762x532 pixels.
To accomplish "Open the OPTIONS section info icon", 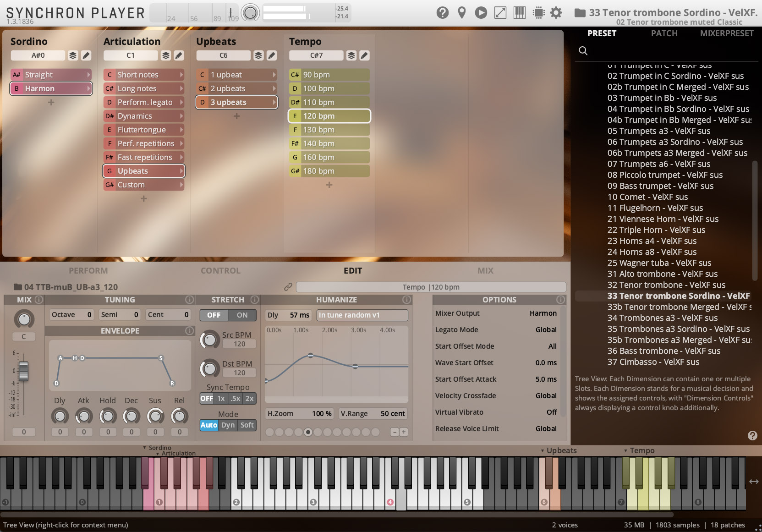I will click(x=560, y=300).
